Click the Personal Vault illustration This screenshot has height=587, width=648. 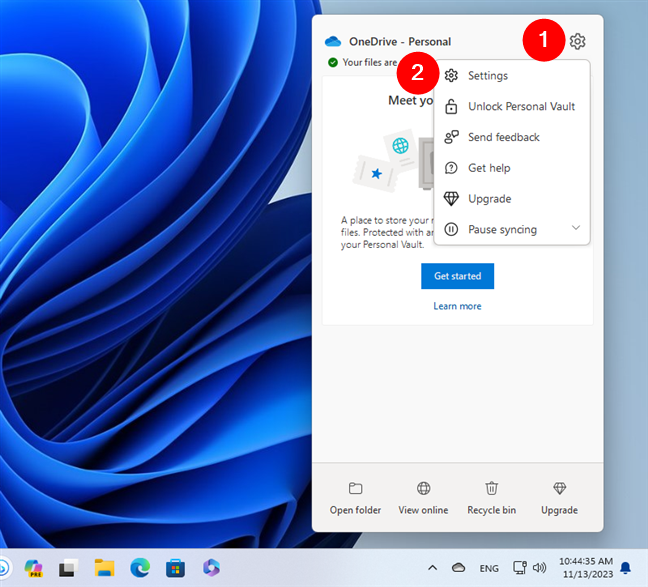coord(392,161)
